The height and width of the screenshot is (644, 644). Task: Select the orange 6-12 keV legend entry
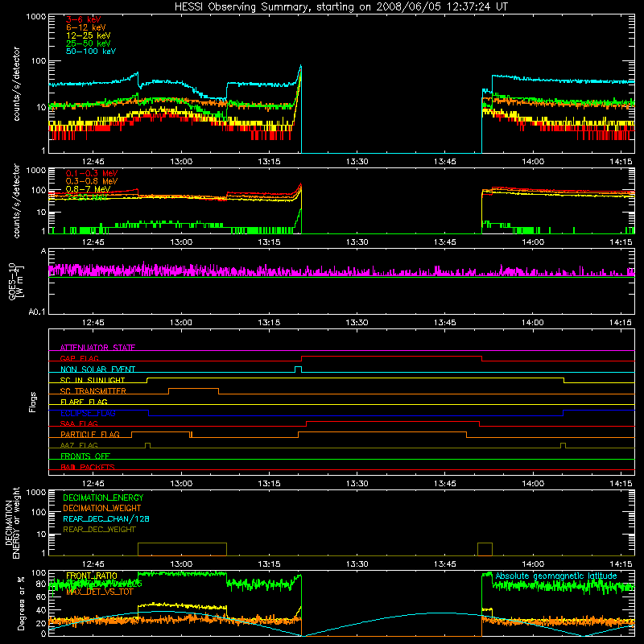pyautogui.click(x=86, y=27)
